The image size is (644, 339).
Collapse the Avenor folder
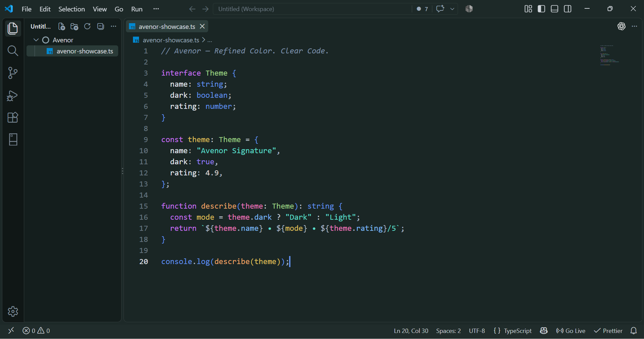click(x=36, y=40)
